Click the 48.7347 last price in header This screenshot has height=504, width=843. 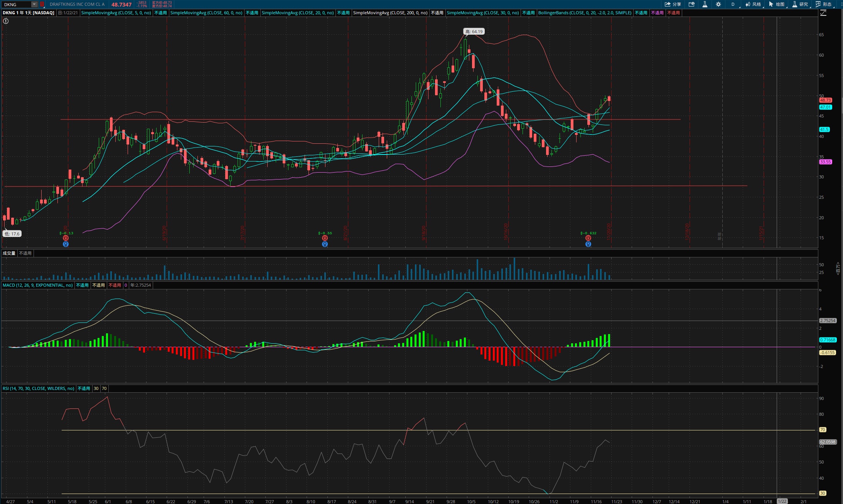point(121,5)
